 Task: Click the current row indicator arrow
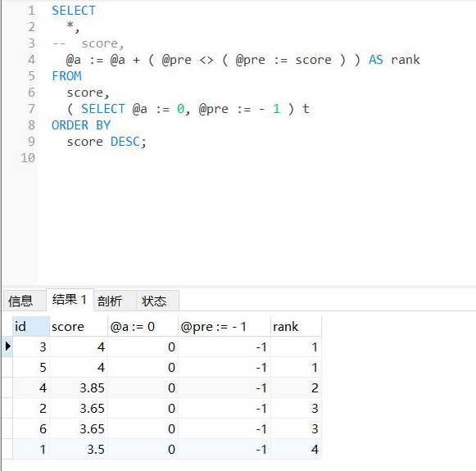pos(7,346)
